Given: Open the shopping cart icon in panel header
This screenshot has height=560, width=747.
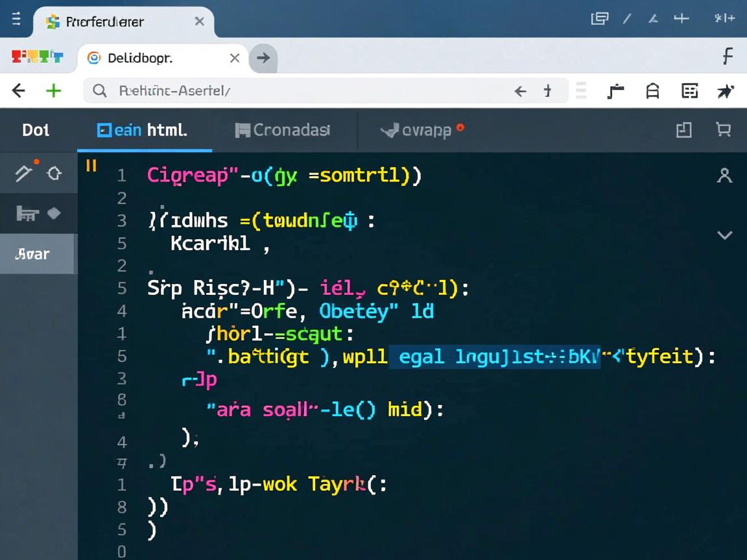Looking at the screenshot, I should [x=723, y=130].
